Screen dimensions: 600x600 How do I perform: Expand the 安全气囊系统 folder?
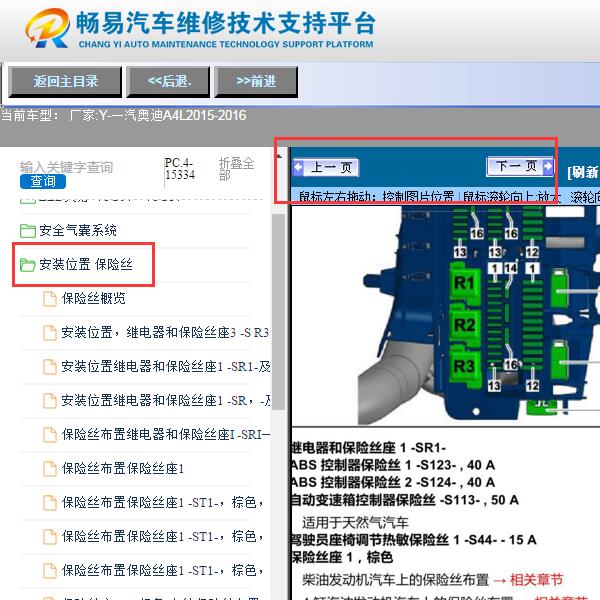(x=78, y=230)
